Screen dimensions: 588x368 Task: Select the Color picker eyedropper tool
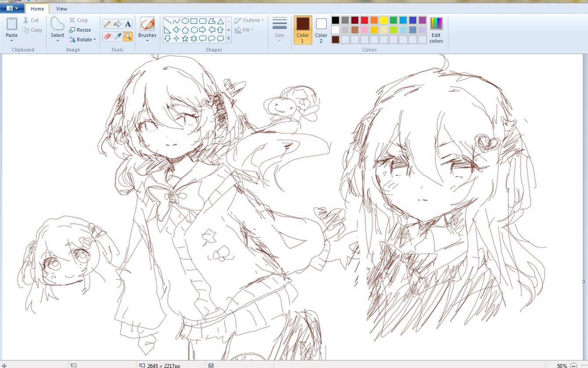coord(117,36)
